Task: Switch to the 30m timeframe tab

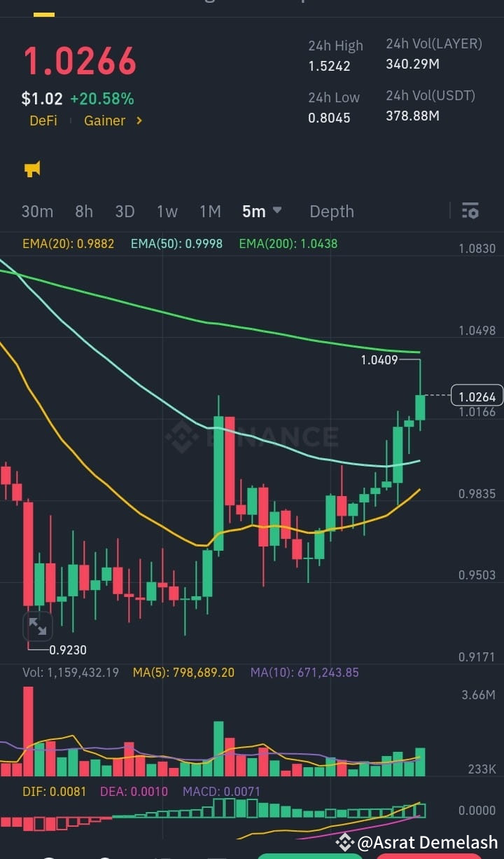Action: click(x=37, y=211)
